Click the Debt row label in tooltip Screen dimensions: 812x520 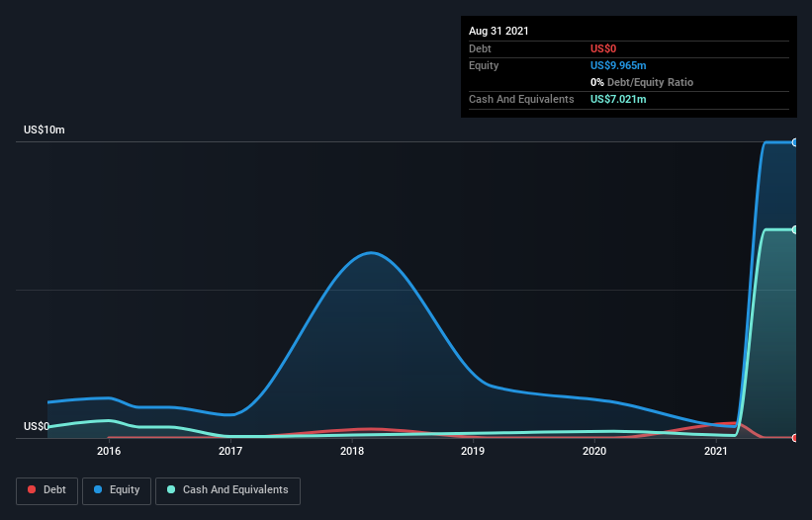click(x=480, y=48)
